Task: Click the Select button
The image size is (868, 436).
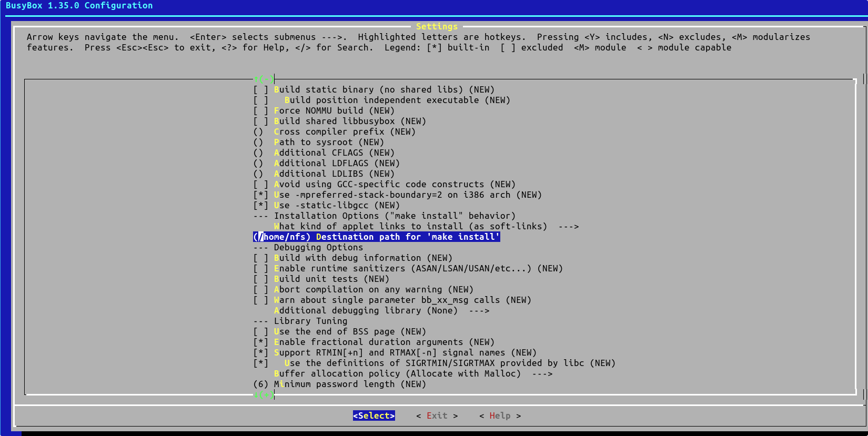Action: tap(374, 415)
